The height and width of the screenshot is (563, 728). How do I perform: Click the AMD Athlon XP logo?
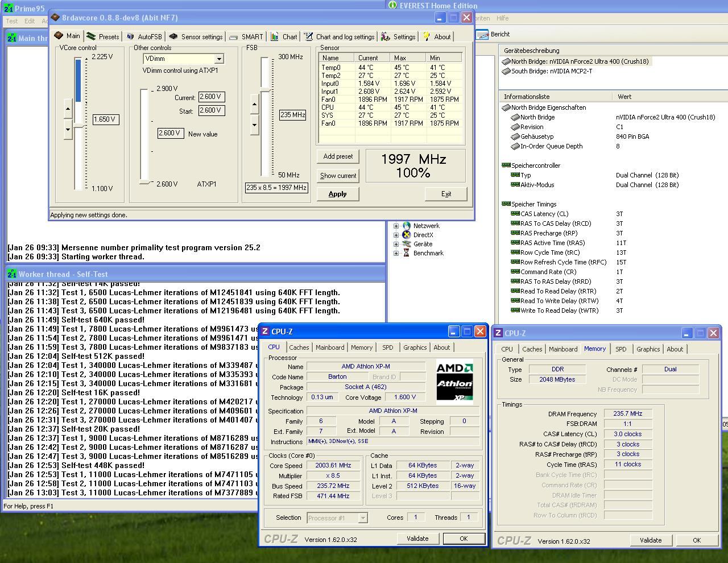pyautogui.click(x=455, y=382)
